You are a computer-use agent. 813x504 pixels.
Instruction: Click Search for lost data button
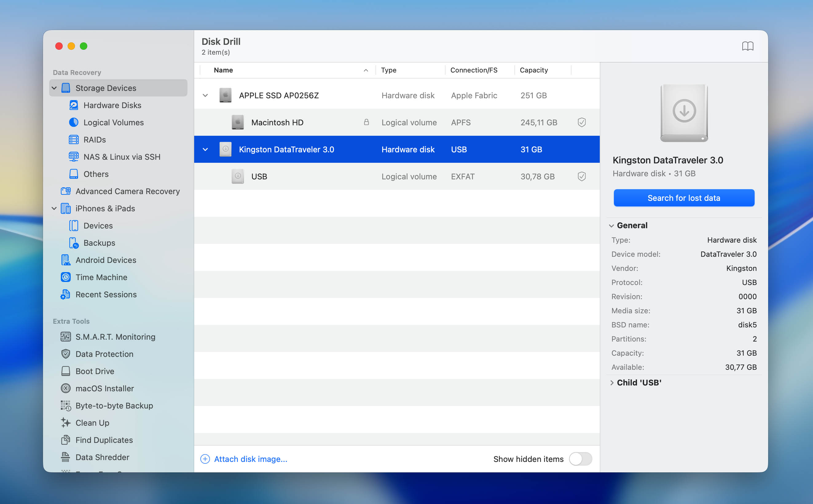[x=684, y=198]
